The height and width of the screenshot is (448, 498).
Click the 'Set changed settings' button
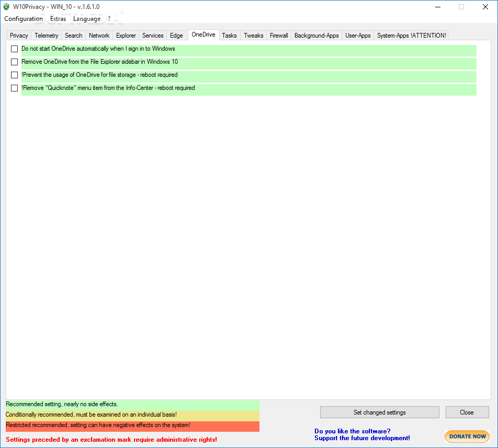[x=380, y=412]
